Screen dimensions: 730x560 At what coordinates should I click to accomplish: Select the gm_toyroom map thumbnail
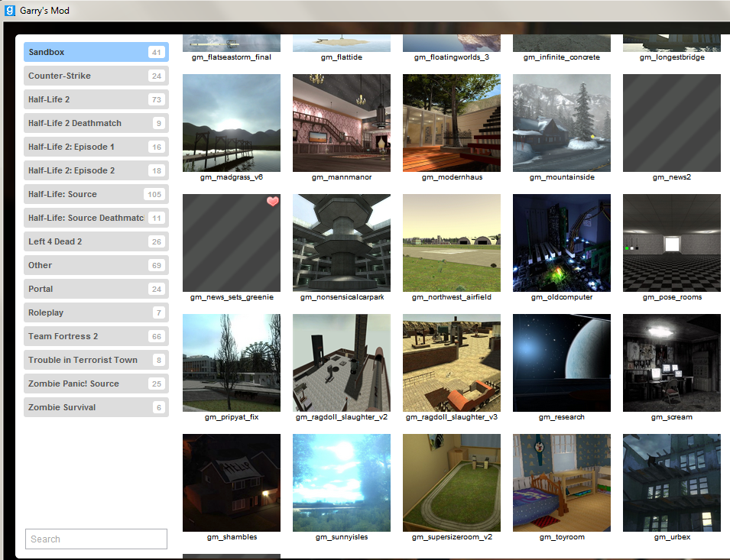click(x=562, y=483)
